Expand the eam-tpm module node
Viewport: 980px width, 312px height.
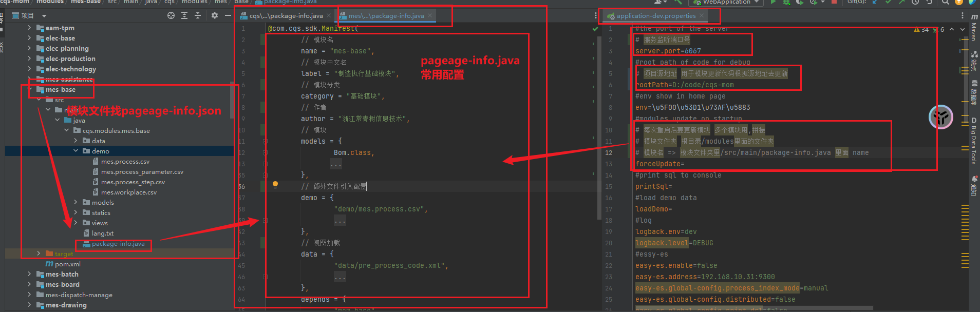(29, 28)
